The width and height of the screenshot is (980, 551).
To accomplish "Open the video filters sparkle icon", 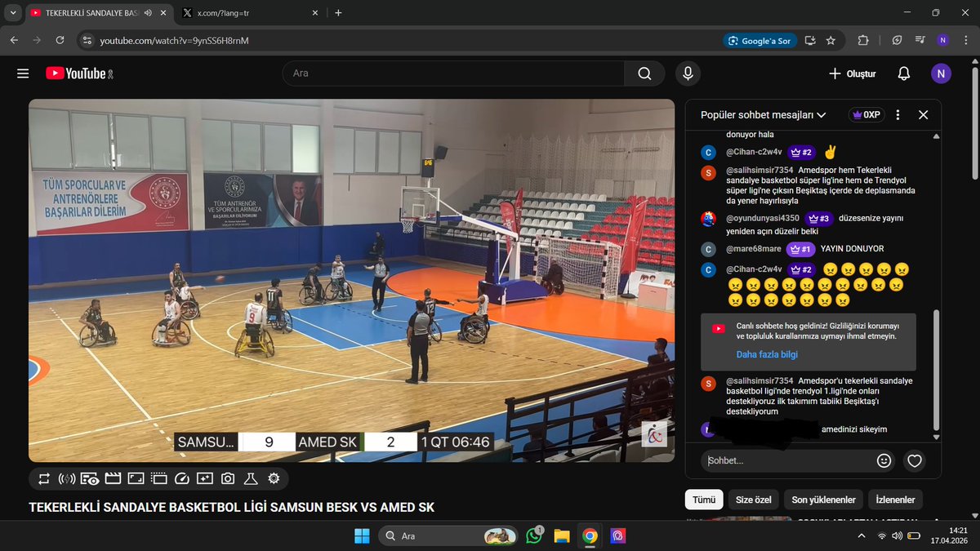I will [204, 478].
